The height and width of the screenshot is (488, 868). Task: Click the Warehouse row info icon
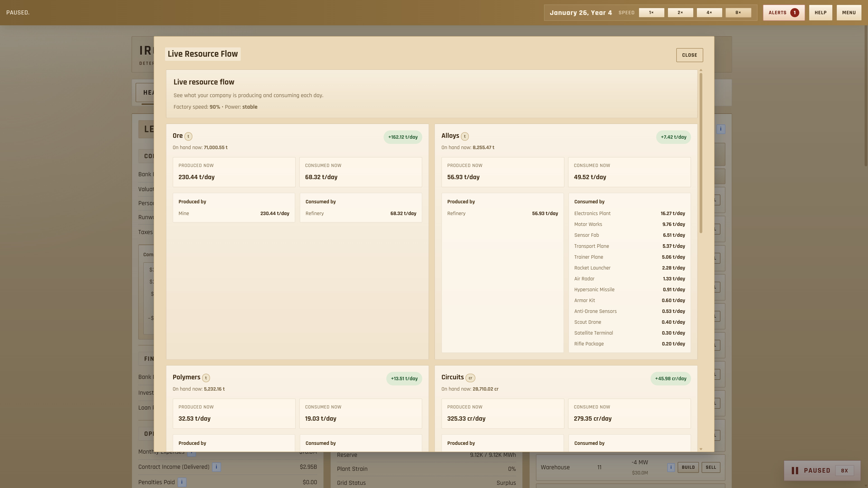click(x=670, y=467)
